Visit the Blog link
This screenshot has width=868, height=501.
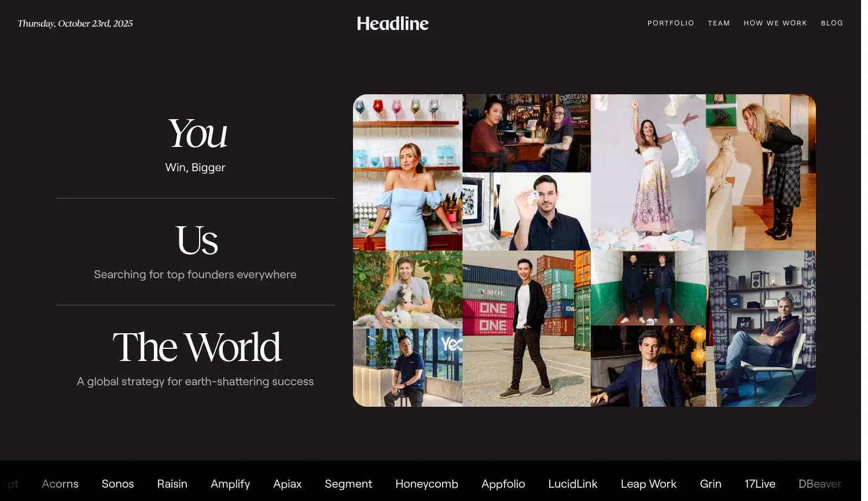point(832,23)
